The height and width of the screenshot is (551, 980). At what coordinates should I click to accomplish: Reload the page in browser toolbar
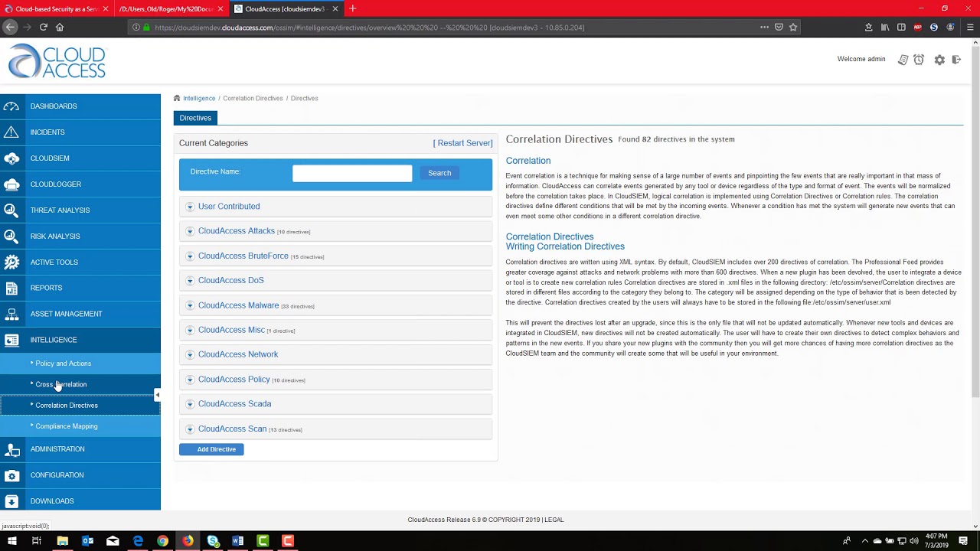[43, 28]
